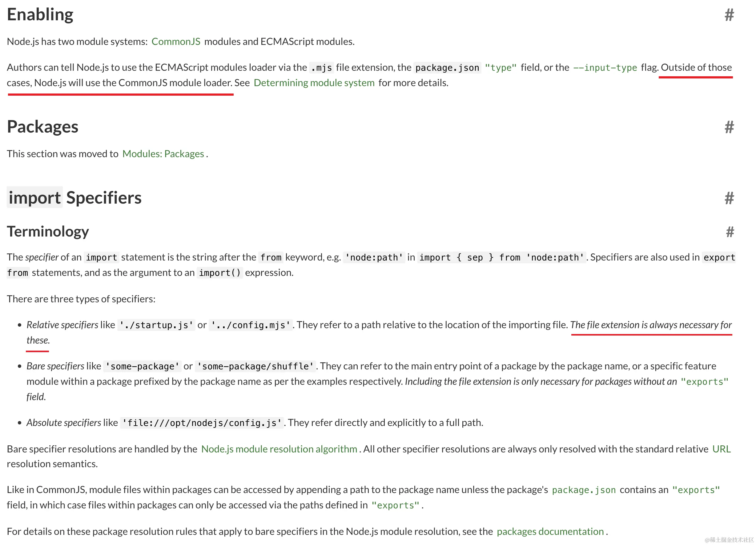
Task: Click the anchor icon beside Terminology heading
Action: 730,232
